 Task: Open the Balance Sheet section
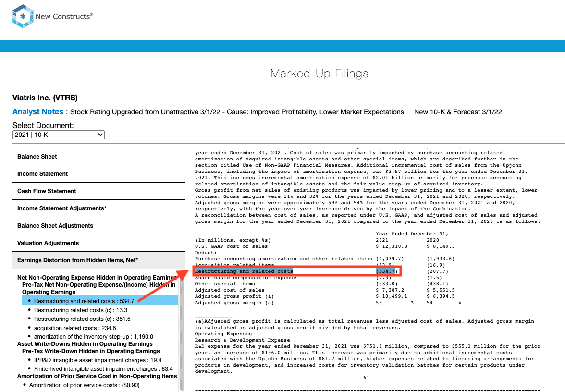(99, 157)
